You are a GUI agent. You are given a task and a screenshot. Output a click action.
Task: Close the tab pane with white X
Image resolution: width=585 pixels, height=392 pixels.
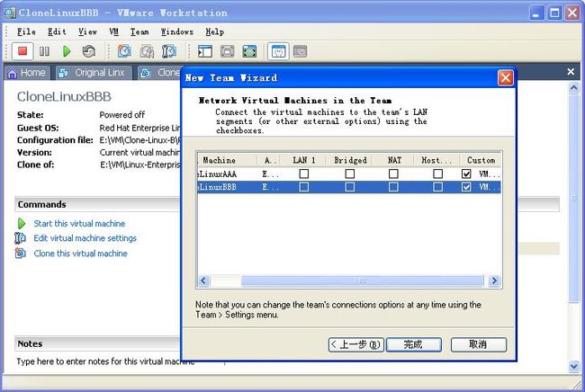(571, 72)
